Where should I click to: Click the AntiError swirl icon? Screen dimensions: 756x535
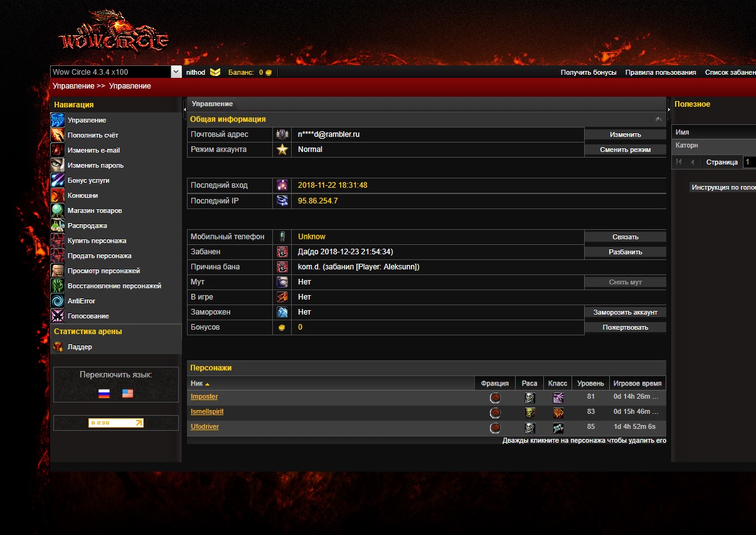coord(58,301)
